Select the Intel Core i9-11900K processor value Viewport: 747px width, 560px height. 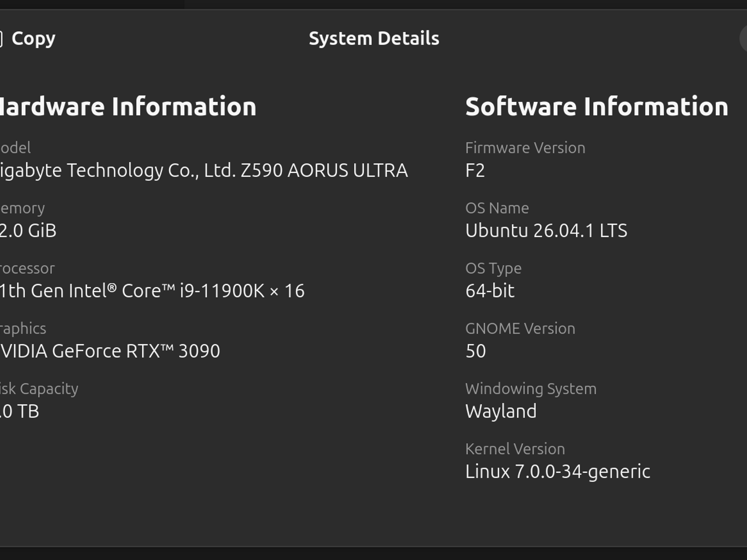coord(152,291)
